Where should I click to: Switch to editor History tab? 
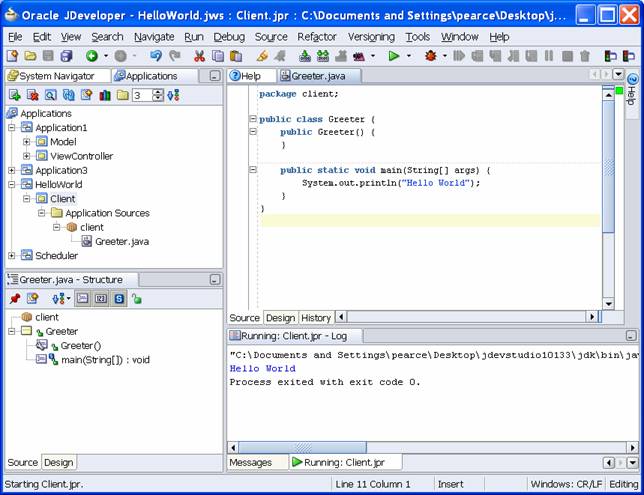316,318
